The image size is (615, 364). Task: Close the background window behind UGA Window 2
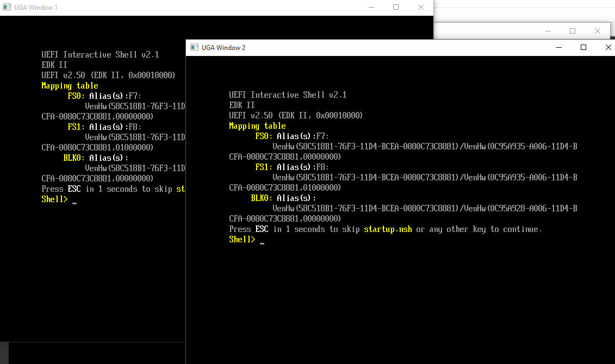[x=598, y=31]
